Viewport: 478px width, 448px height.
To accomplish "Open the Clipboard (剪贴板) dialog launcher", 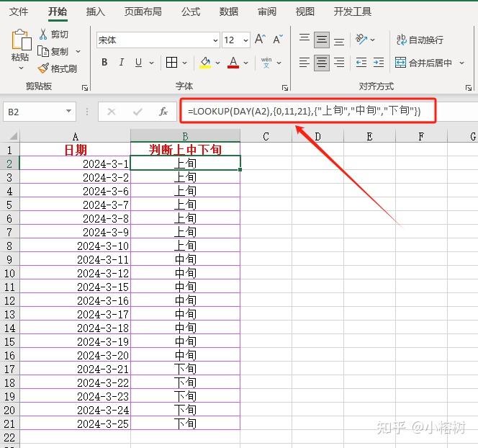I will click(x=85, y=88).
